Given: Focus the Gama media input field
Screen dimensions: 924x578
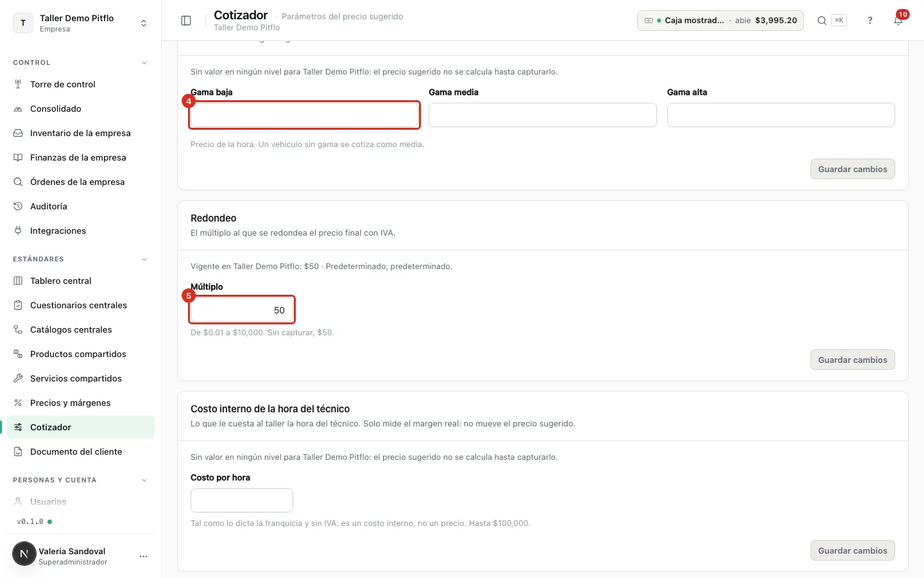Looking at the screenshot, I should click(543, 115).
